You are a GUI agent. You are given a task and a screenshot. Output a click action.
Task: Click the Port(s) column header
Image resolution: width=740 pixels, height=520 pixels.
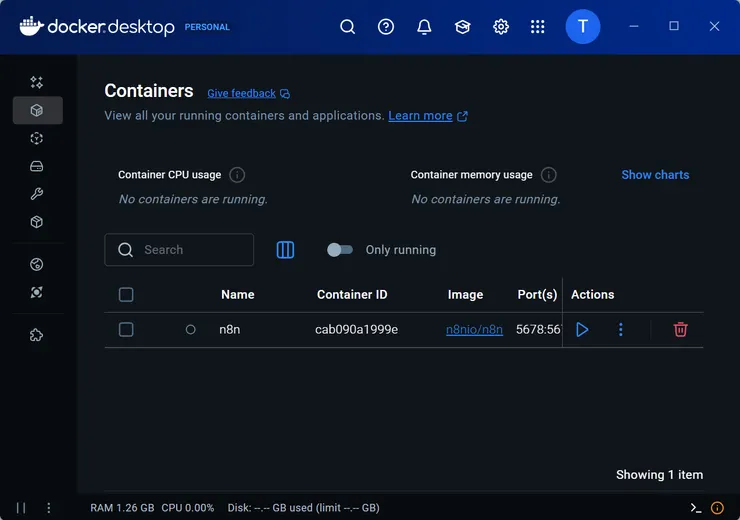(537, 294)
